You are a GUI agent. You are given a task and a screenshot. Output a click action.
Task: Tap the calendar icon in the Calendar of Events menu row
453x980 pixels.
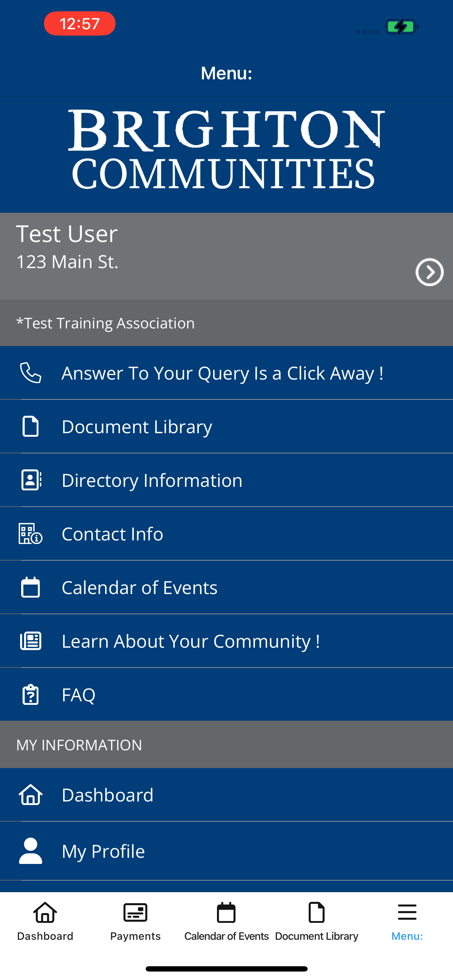(30, 587)
